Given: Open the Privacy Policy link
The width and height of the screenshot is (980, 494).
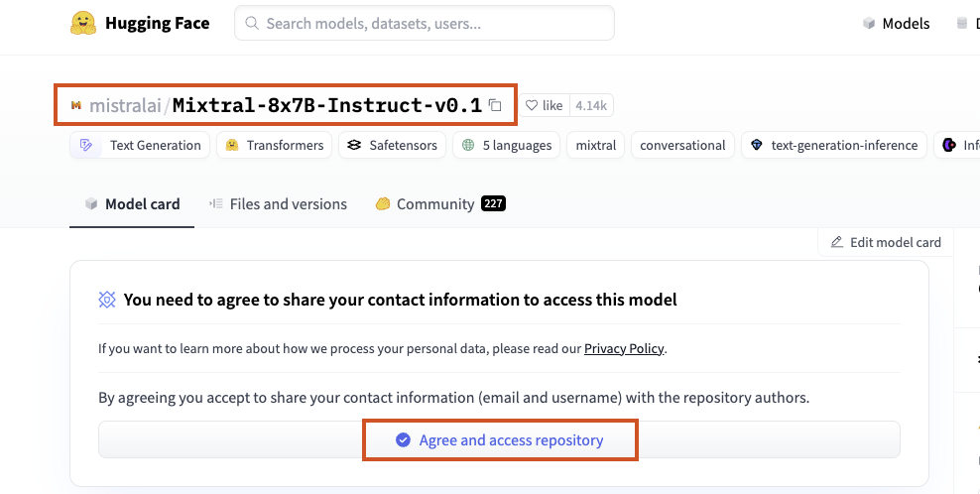Looking at the screenshot, I should [624, 348].
